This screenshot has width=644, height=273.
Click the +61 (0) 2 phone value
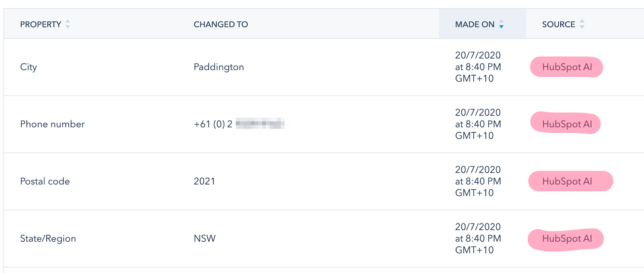coord(213,124)
